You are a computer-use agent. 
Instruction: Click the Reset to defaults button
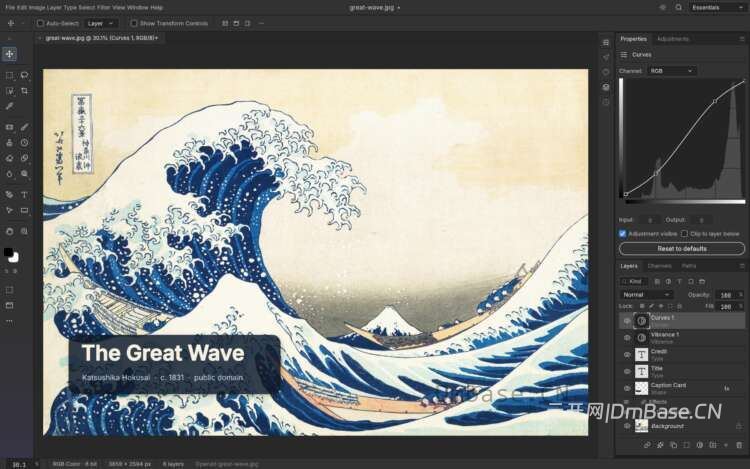(682, 249)
